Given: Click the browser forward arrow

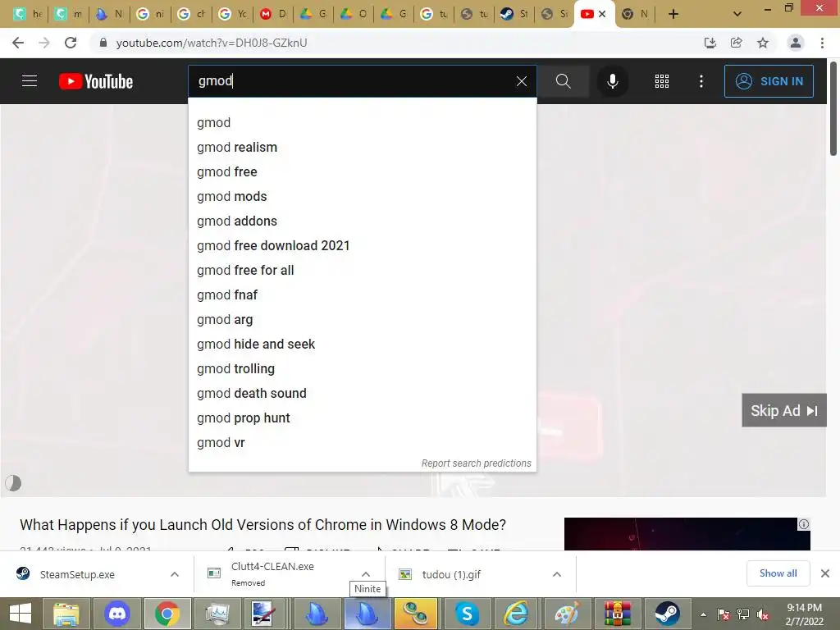Looking at the screenshot, I should [44, 43].
